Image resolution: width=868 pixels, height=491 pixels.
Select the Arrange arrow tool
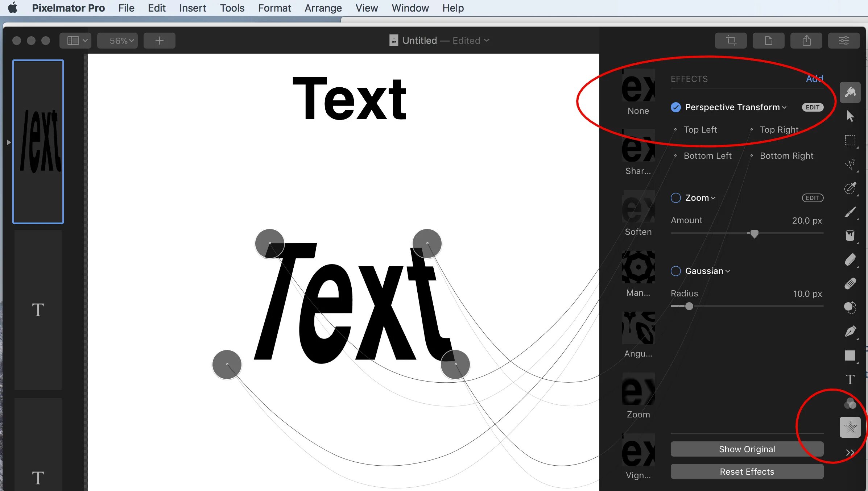point(850,116)
